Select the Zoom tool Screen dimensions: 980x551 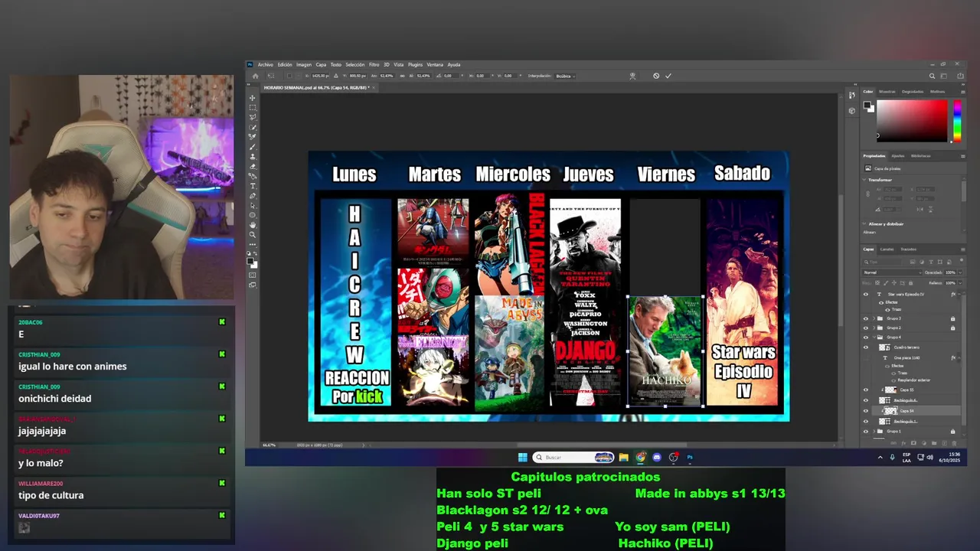(x=253, y=235)
